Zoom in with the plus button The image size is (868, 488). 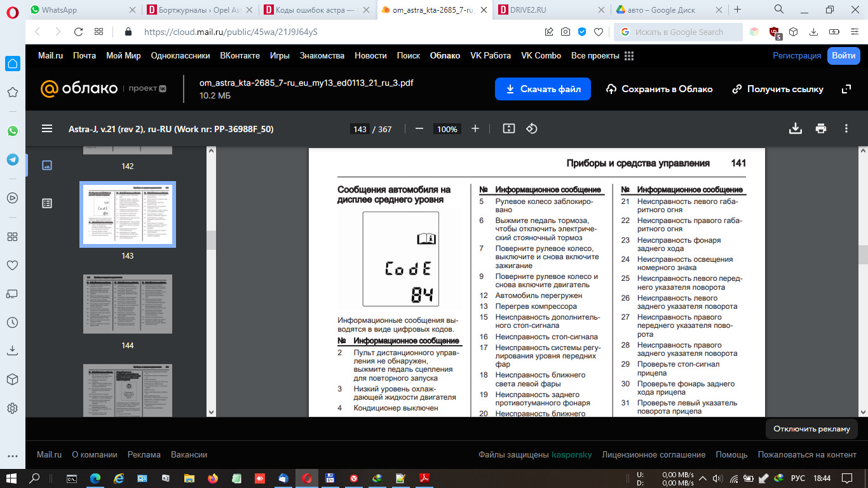click(475, 128)
